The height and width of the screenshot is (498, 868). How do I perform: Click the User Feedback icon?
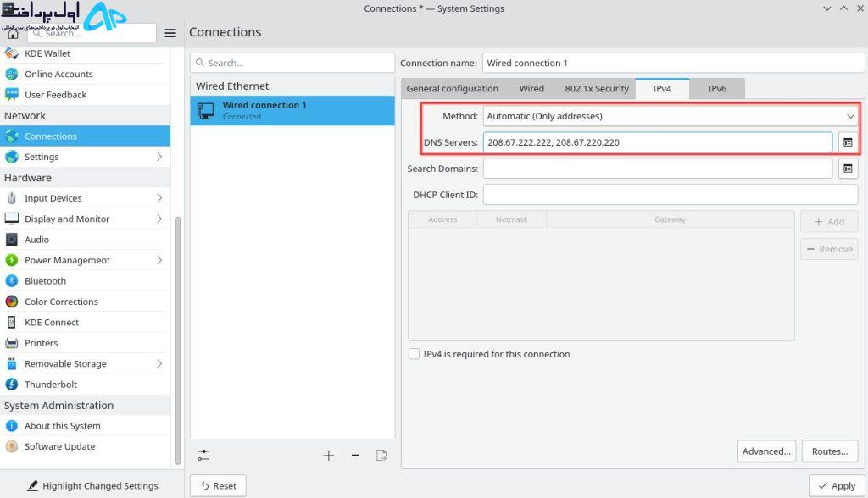click(11, 95)
